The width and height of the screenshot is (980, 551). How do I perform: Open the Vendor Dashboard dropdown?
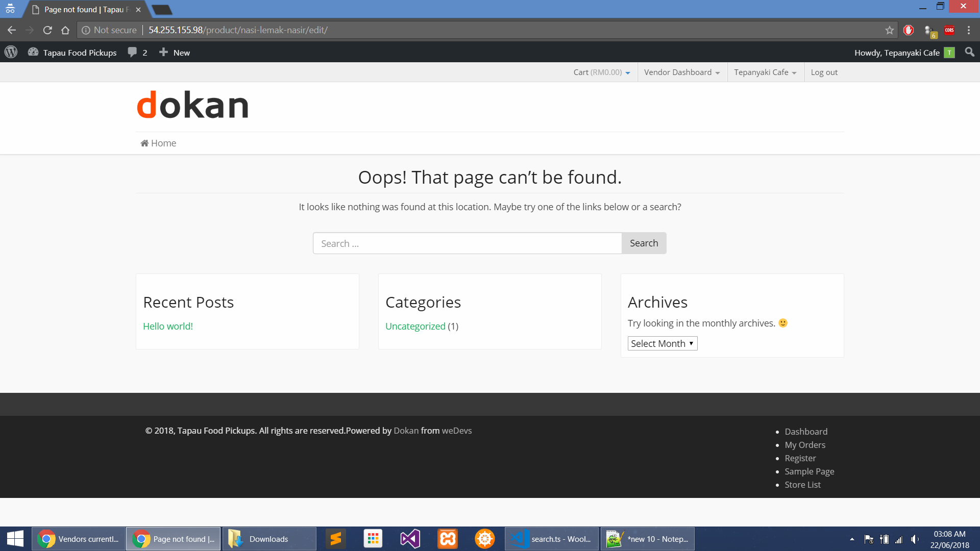click(681, 72)
